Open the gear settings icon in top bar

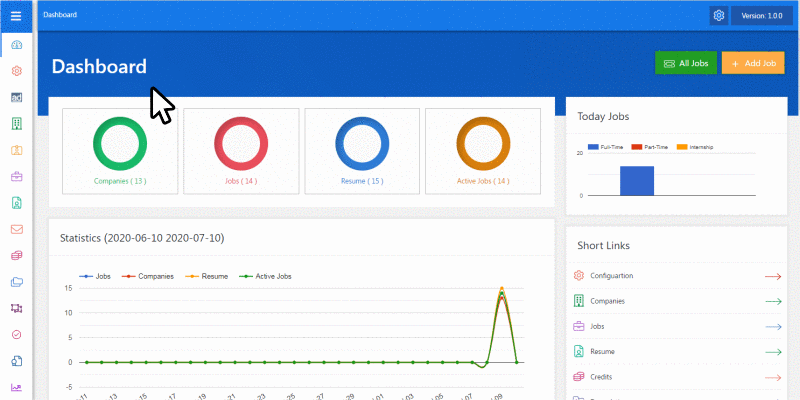click(x=718, y=16)
